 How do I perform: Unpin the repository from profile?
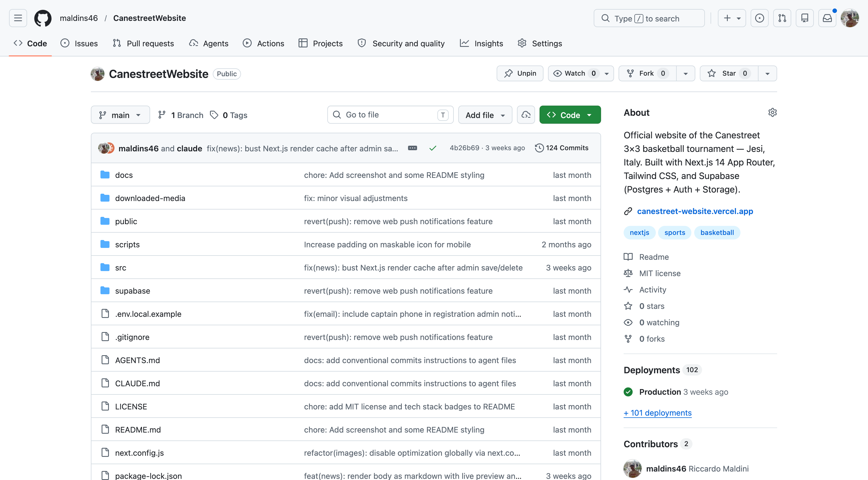coord(520,73)
